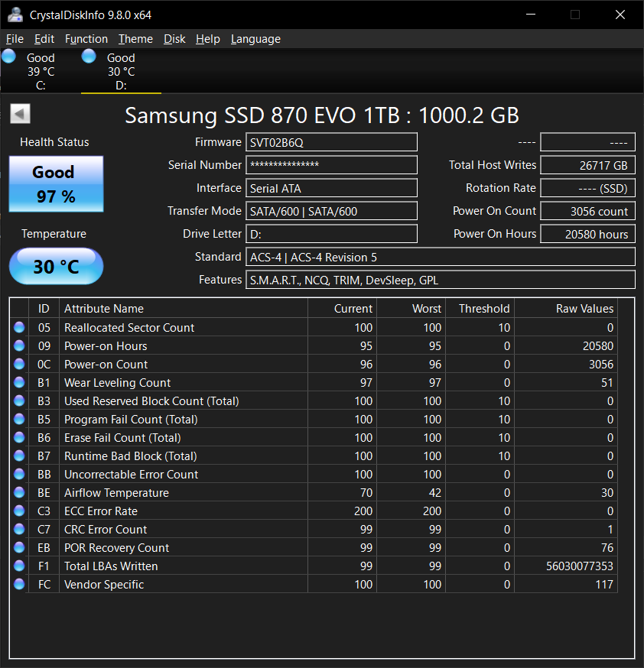This screenshot has height=668, width=644.
Task: Click status orb for Wear Leveling Count
Action: pos(19,382)
